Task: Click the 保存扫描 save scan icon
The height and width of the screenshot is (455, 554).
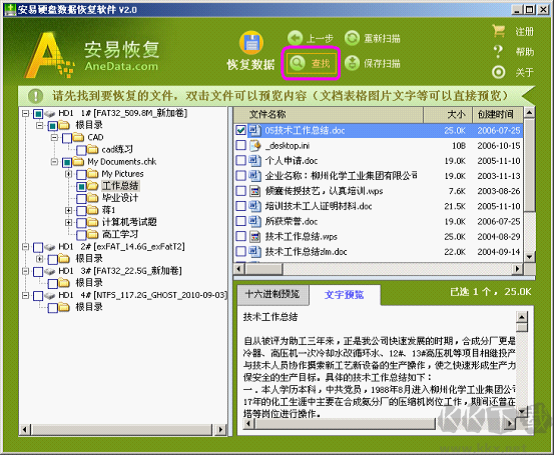Action: [352, 64]
